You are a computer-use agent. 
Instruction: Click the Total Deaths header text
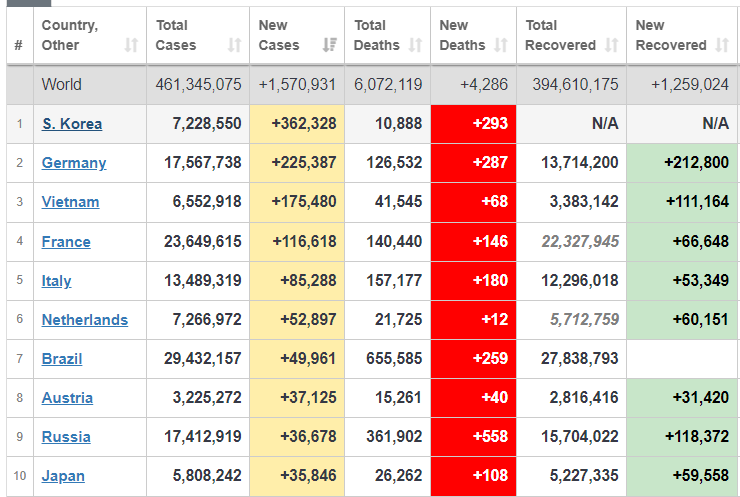pyautogui.click(x=377, y=35)
